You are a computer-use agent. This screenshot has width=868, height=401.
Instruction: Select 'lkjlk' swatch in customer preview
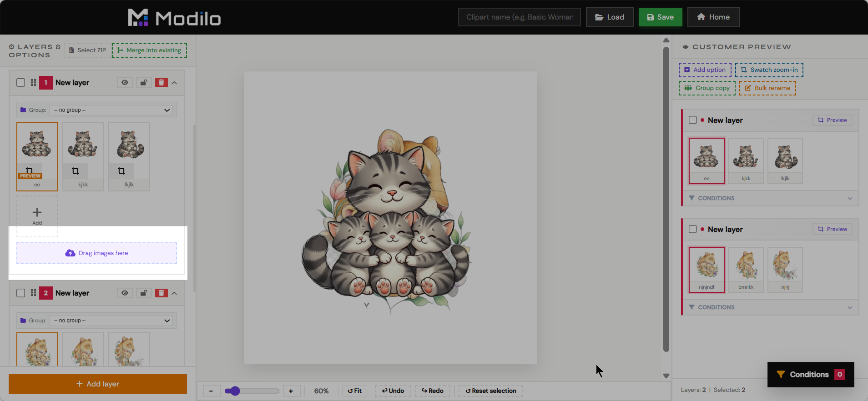[x=785, y=161]
